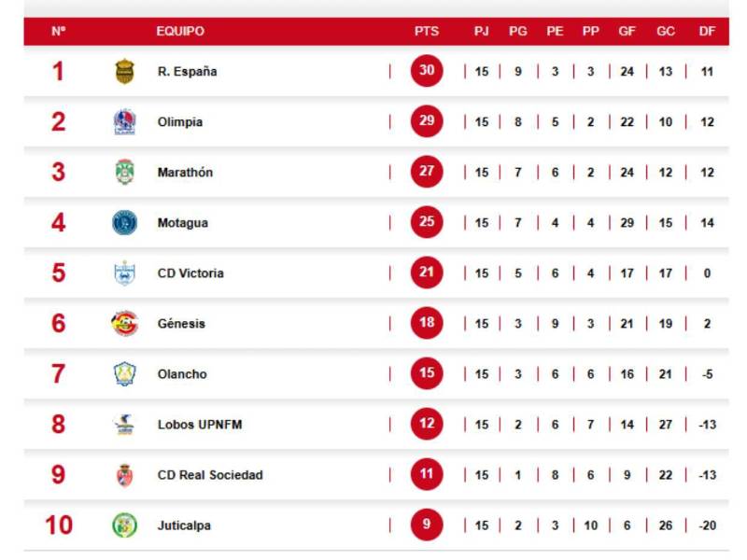Click the Lobos UPNFM team crest
This screenshot has width=747, height=560.
124,425
